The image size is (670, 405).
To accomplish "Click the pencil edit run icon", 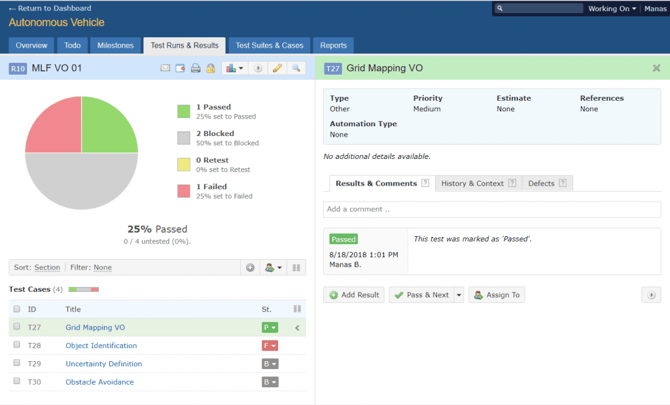I will pos(277,68).
